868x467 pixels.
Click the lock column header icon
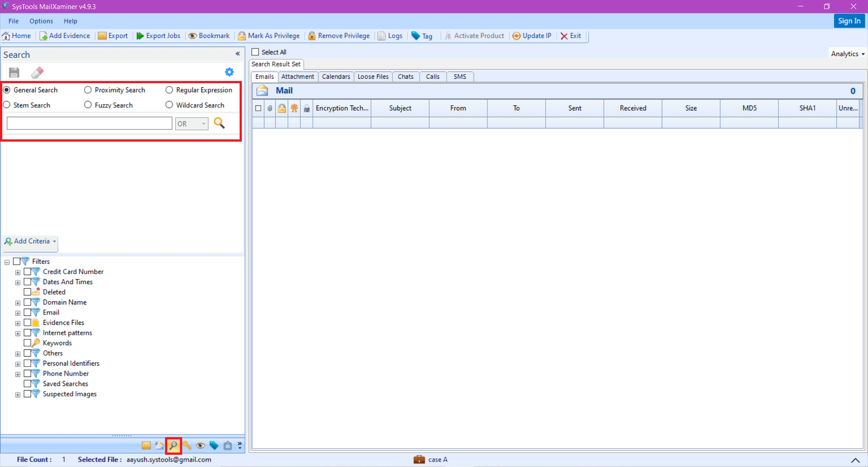(x=282, y=108)
